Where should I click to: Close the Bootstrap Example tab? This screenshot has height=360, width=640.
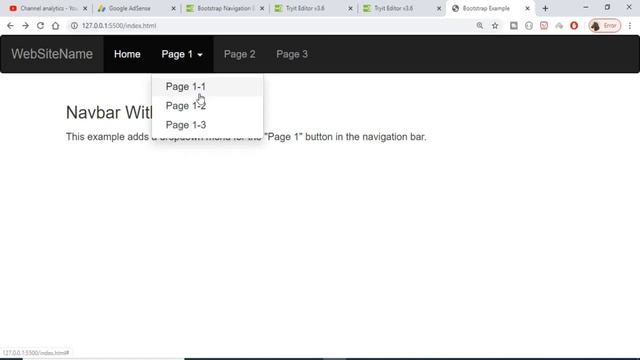(527, 8)
